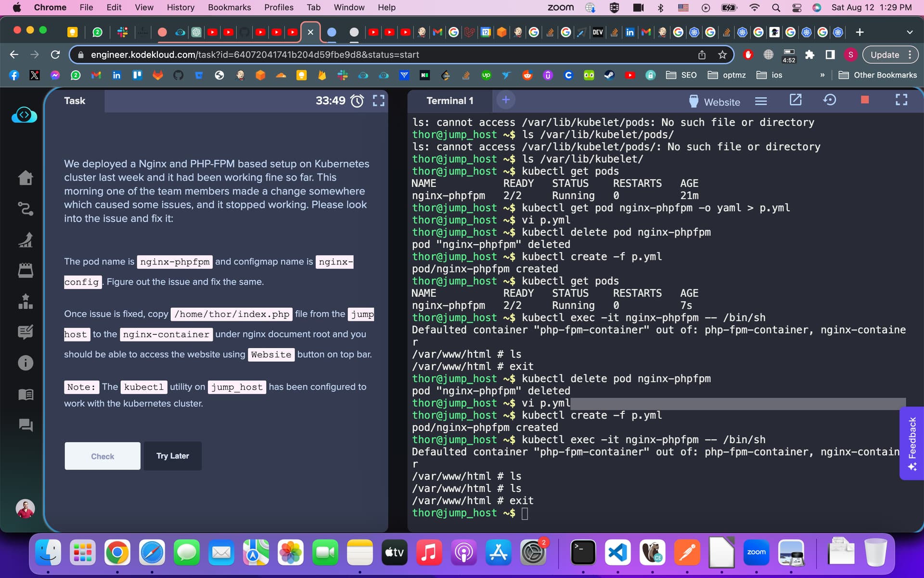Add a new terminal tab with plus
Viewport: 924px width, 578px height.
point(505,100)
